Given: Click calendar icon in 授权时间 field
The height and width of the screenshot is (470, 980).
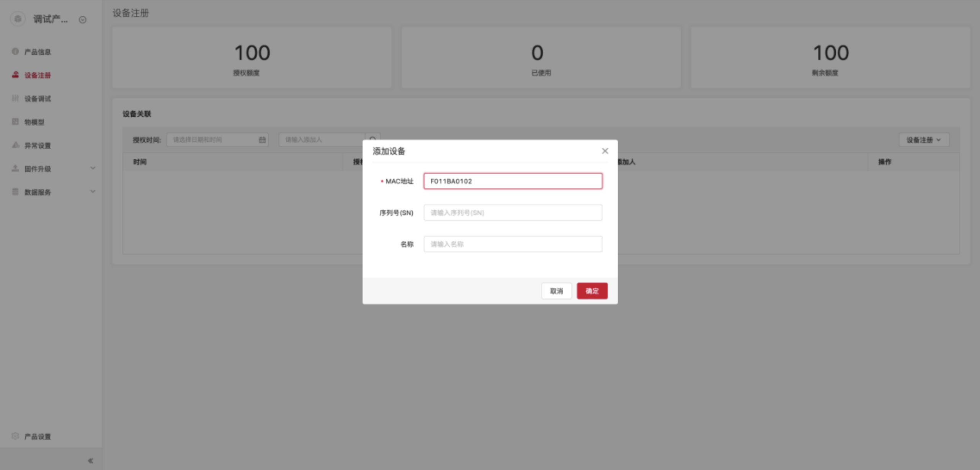Looking at the screenshot, I should coord(262,140).
